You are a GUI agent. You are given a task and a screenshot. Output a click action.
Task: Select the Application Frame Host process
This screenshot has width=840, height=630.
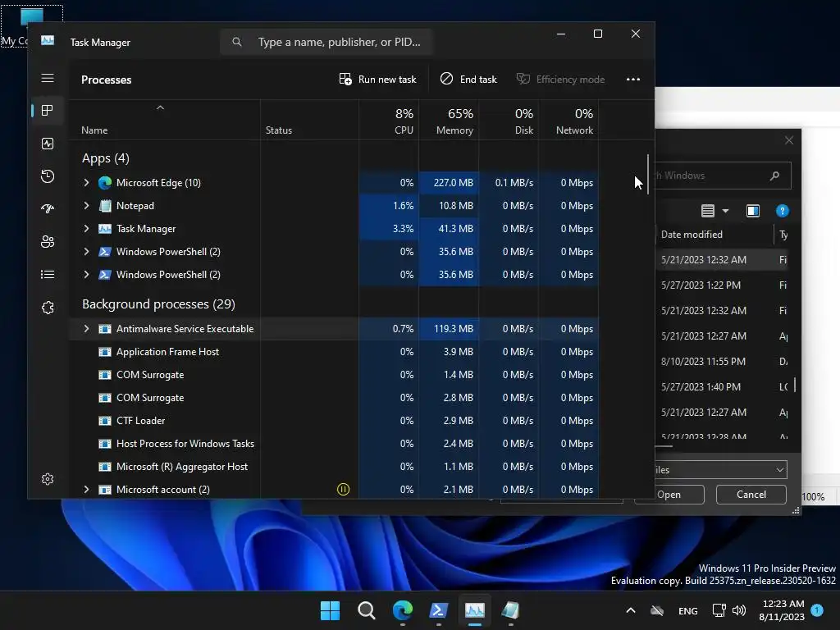click(333, 352)
